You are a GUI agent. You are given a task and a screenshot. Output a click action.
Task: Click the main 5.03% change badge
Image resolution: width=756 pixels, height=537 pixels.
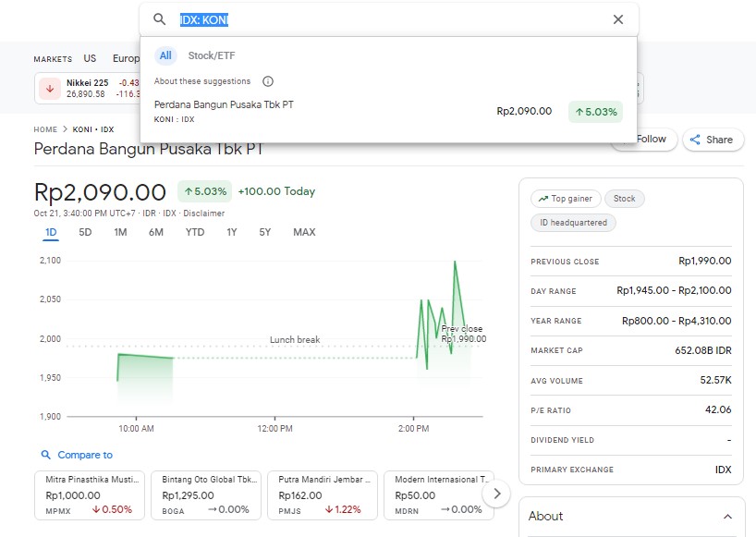pyautogui.click(x=205, y=191)
